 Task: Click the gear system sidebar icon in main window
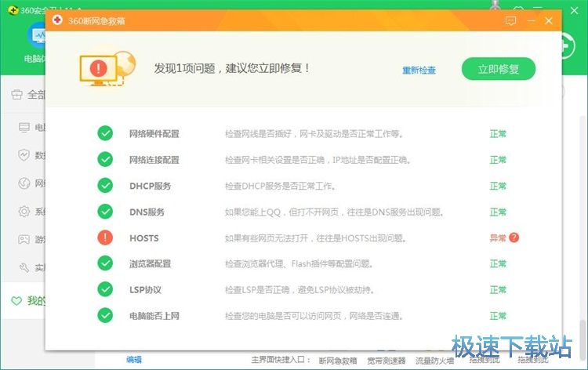[24, 211]
